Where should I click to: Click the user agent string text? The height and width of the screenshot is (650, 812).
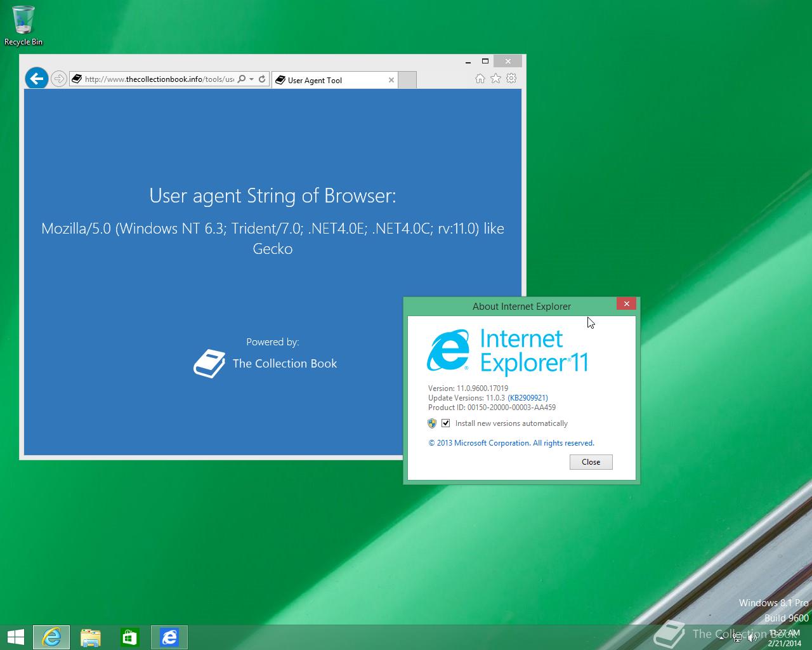(273, 238)
